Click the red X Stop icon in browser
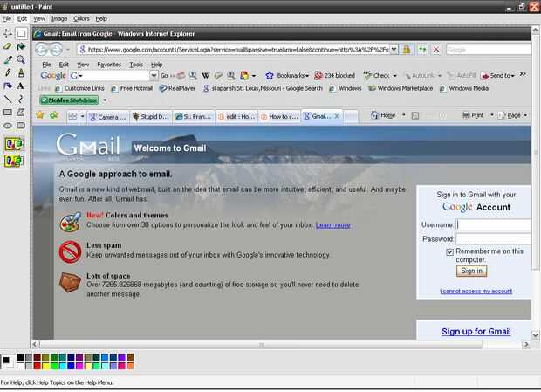The image size is (541, 392). click(436, 50)
